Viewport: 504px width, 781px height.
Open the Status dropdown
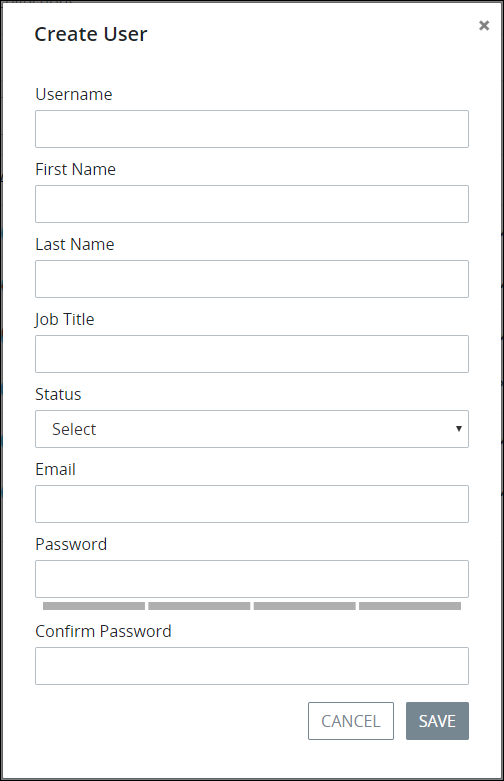[252, 429]
